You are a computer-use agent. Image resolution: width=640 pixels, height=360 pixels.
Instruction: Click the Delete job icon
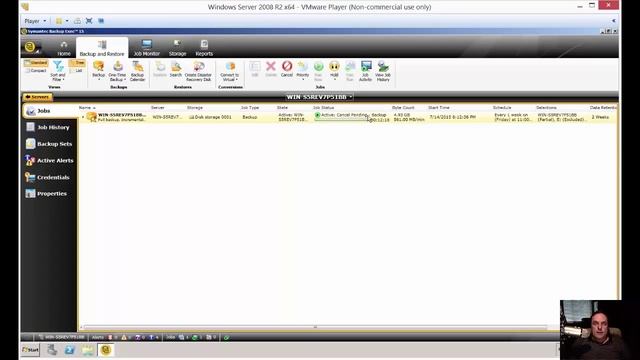[x=271, y=69]
